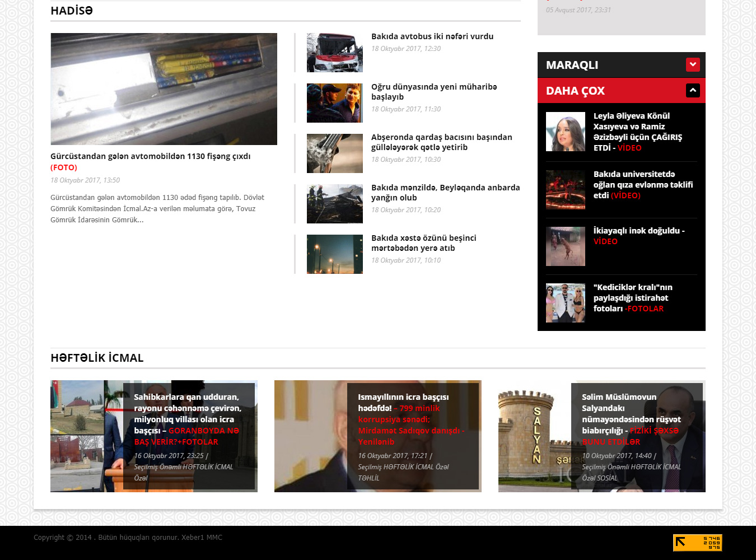Open university marriage proposal video link
The image size is (756, 560).
[x=642, y=185]
